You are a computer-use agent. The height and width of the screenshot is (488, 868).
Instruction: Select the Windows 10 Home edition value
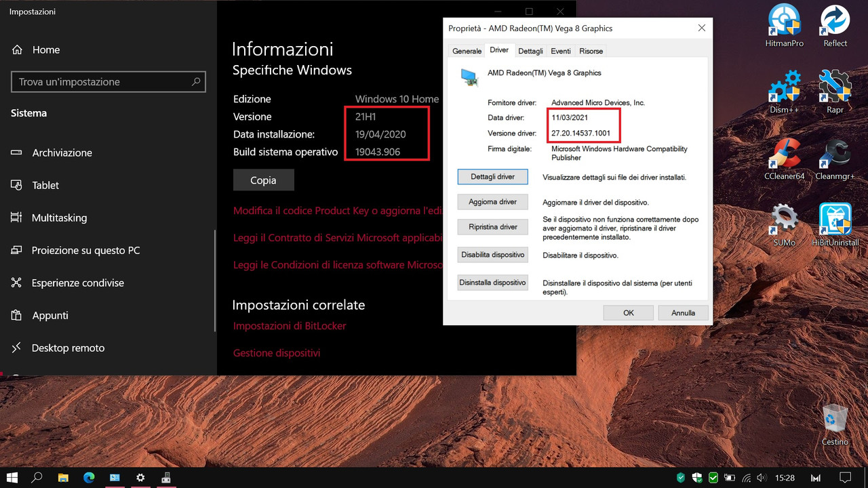[397, 99]
